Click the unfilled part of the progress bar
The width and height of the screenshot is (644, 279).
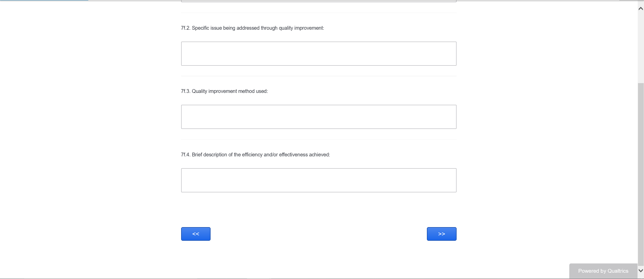tap(352, 0)
